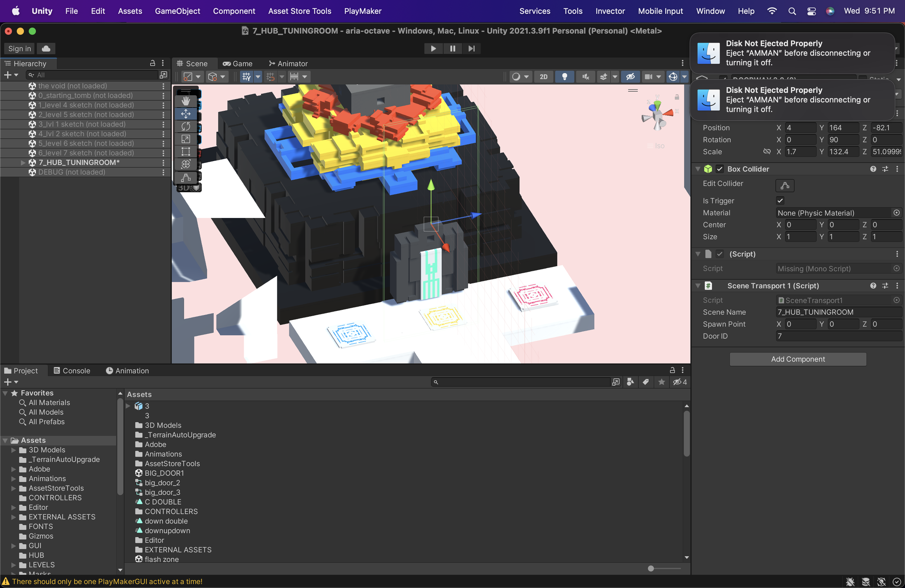905x588 pixels.
Task: Collapse the Scene Transport 1 component
Action: pyautogui.click(x=698, y=286)
